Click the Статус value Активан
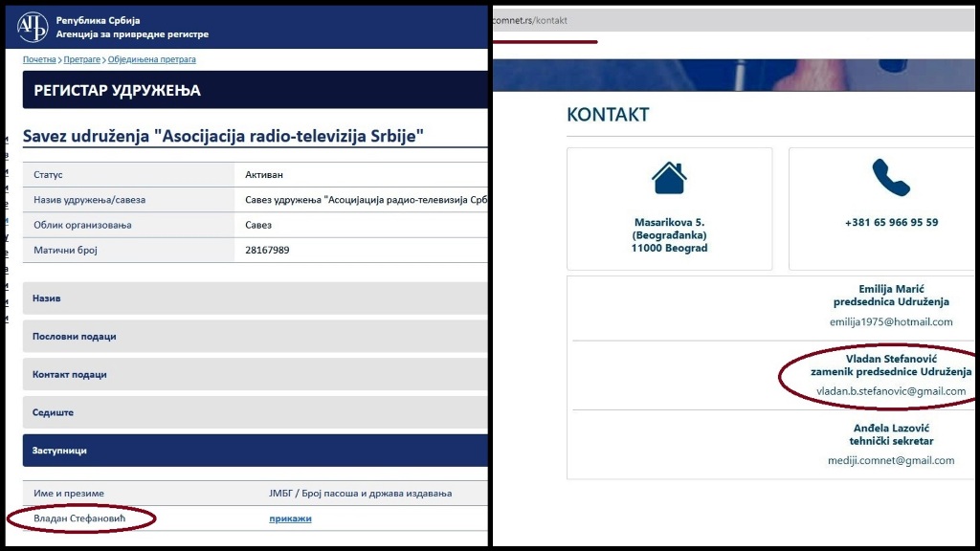This screenshot has width=980, height=551. pos(264,174)
